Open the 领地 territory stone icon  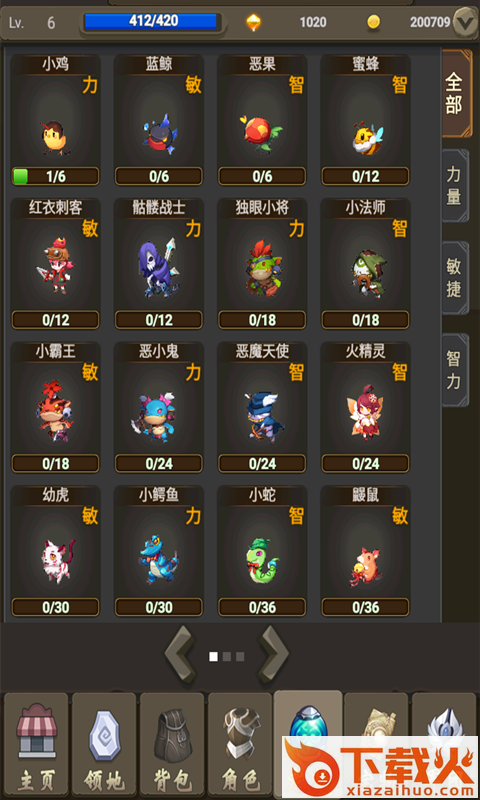[x=104, y=744]
